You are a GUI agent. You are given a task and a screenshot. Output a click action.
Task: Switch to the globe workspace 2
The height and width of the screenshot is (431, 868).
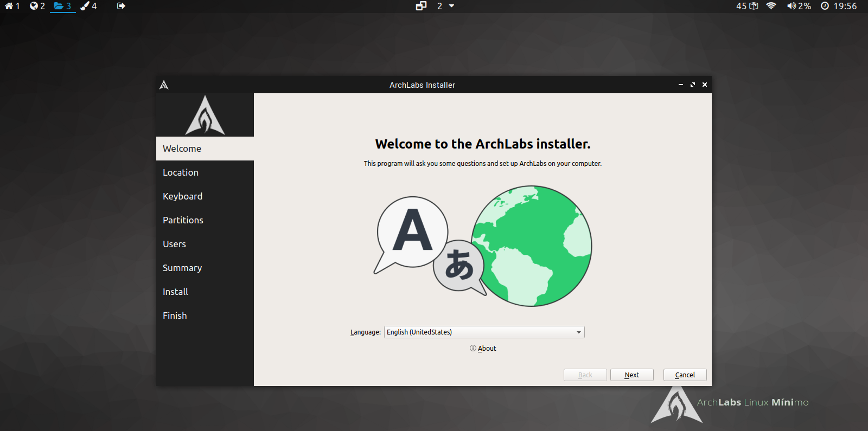point(34,6)
